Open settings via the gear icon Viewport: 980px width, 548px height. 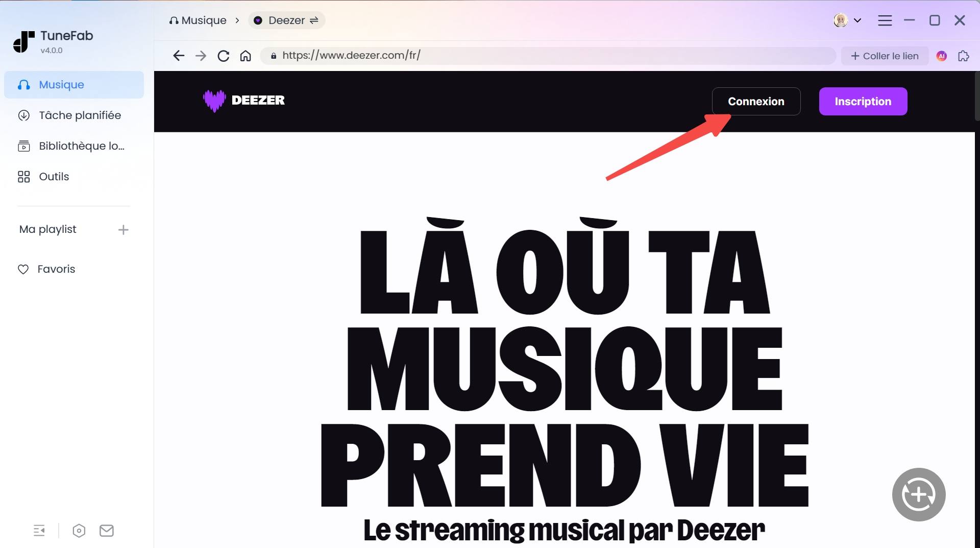79,531
